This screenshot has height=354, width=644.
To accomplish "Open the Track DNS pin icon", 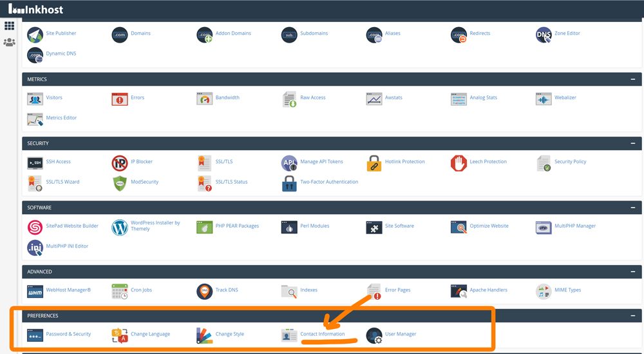I will 205,291.
